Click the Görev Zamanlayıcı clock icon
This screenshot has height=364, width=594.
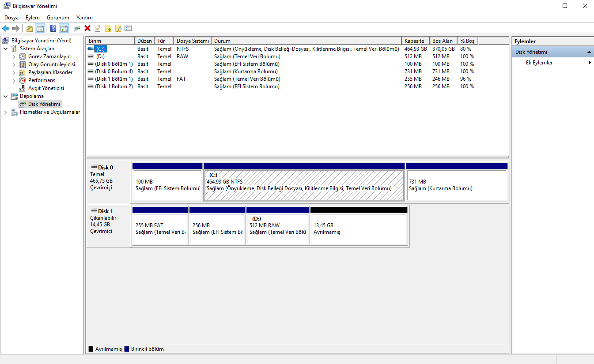(x=23, y=56)
